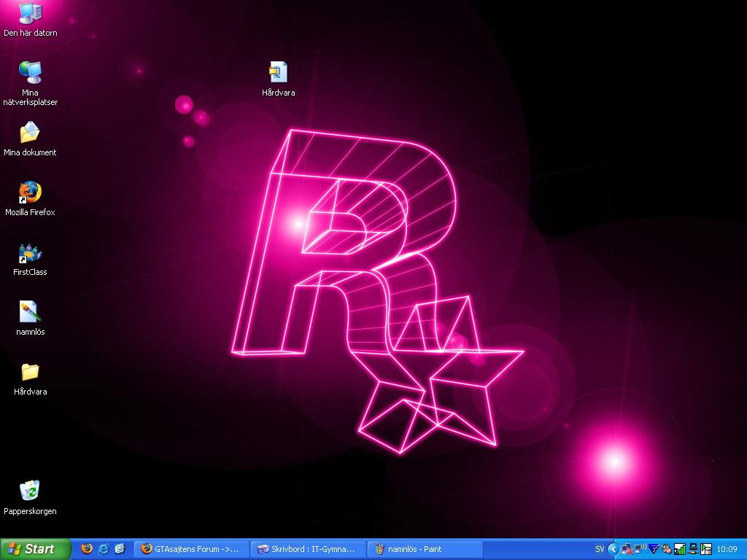The image size is (747, 560).
Task: Click the third Quick Launch icon next to Internet Explorer
Action: tap(120, 549)
